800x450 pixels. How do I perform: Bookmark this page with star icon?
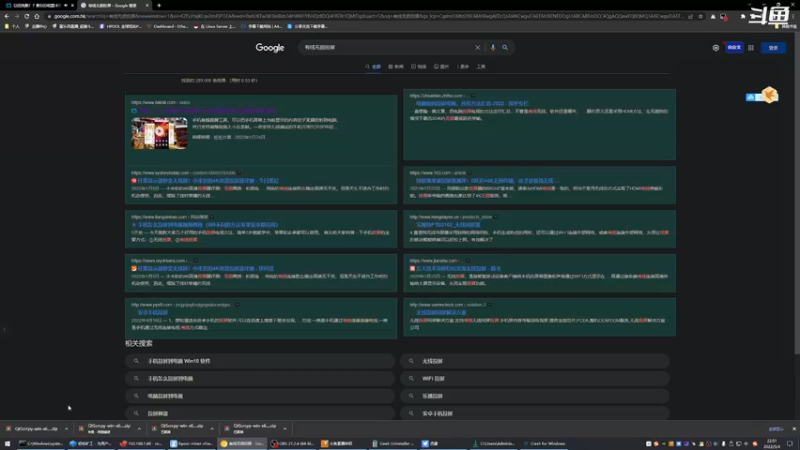[x=701, y=16]
